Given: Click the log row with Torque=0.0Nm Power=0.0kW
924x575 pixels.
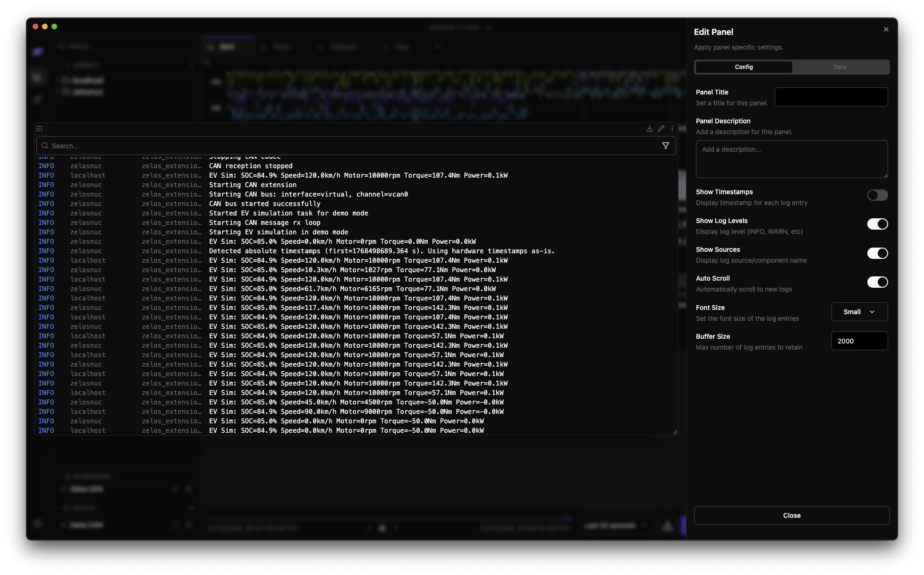Looking at the screenshot, I should click(356, 241).
